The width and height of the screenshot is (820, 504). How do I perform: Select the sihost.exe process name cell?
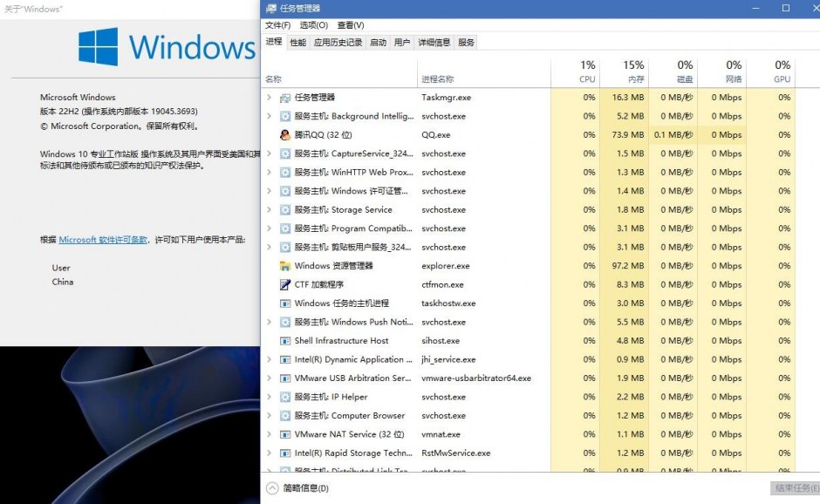pyautogui.click(x=441, y=341)
